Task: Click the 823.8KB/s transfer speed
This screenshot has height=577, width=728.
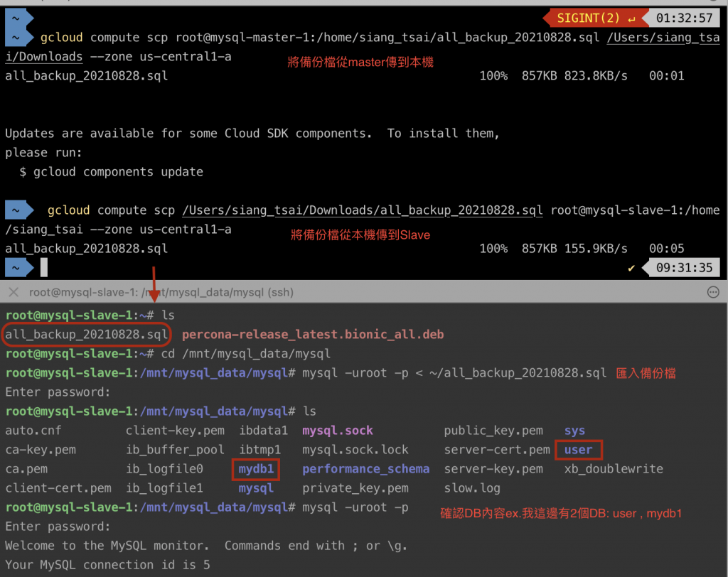Action: [x=596, y=75]
